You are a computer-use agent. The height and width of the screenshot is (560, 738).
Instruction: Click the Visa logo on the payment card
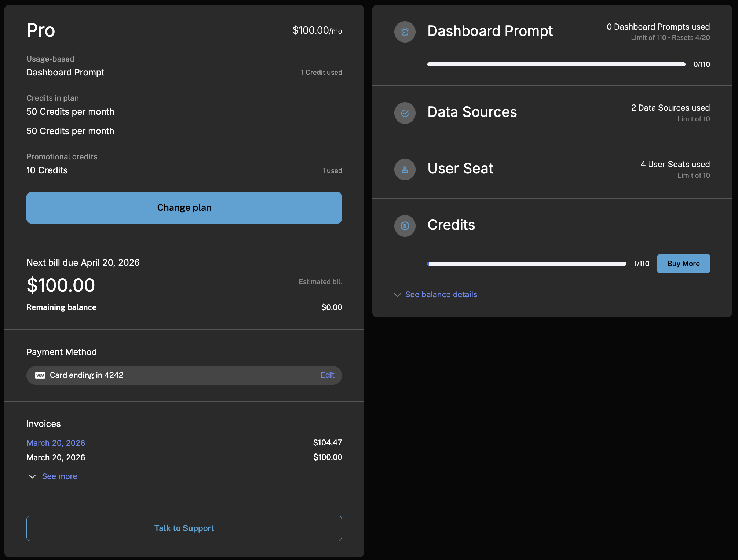pos(41,375)
